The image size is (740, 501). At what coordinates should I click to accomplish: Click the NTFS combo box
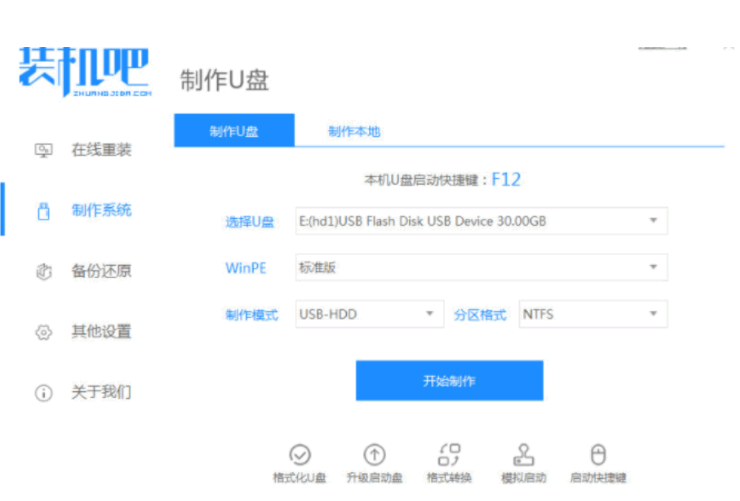coord(593,314)
